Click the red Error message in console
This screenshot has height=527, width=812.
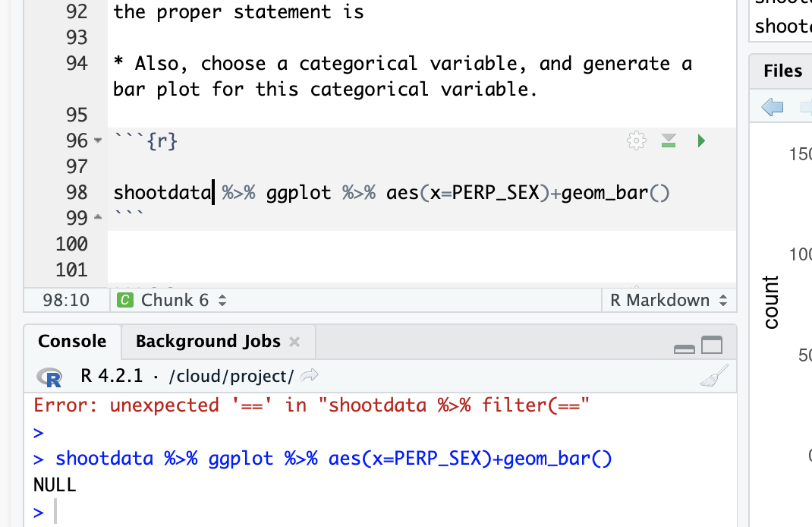pyautogui.click(x=312, y=406)
